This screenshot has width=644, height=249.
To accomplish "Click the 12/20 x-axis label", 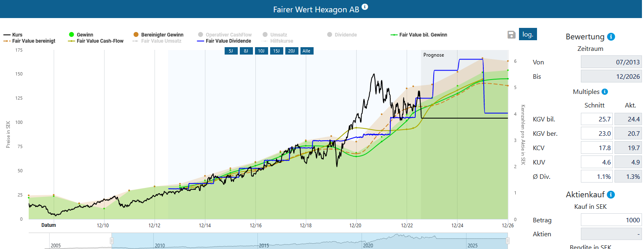I will 355,226.
